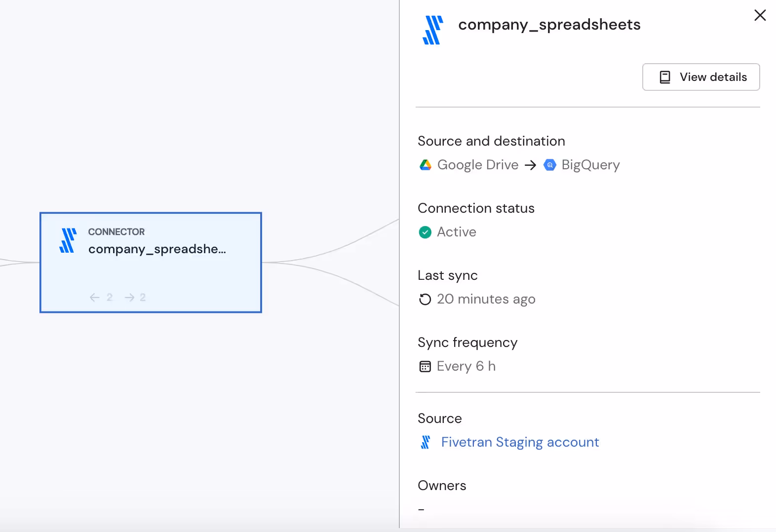
Task: Select the company_spreadsheets connector node
Action: point(151,263)
